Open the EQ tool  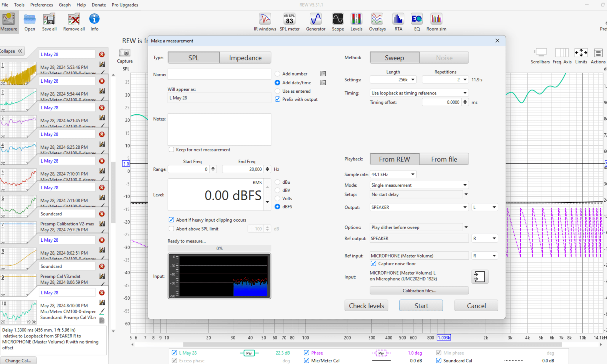pyautogui.click(x=417, y=22)
